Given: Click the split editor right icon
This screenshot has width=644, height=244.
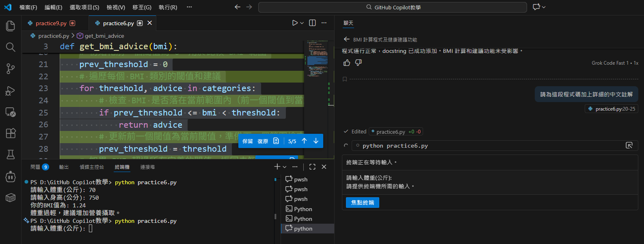Looking at the screenshot, I should [312, 23].
